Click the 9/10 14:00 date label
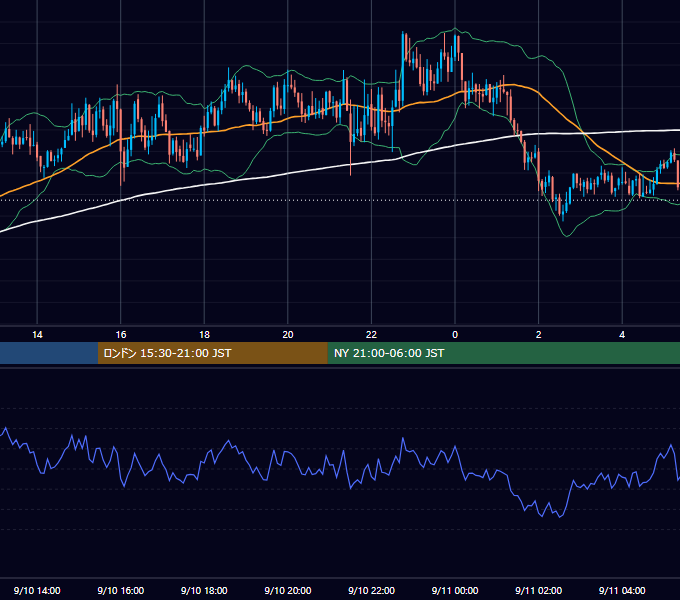 (37, 590)
